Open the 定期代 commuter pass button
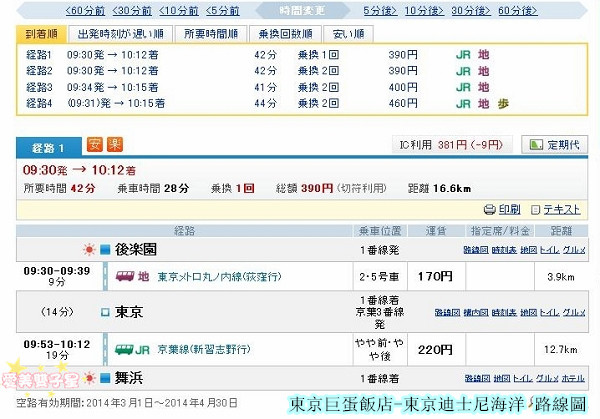Image resolution: width=600 pixels, height=419 pixels. coord(554,145)
